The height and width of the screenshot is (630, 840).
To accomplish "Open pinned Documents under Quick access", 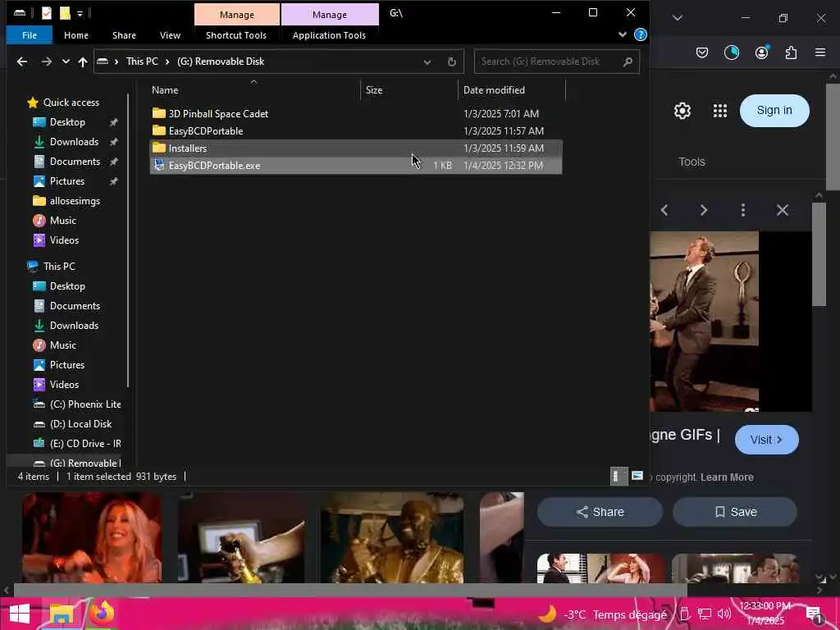I will point(75,162).
